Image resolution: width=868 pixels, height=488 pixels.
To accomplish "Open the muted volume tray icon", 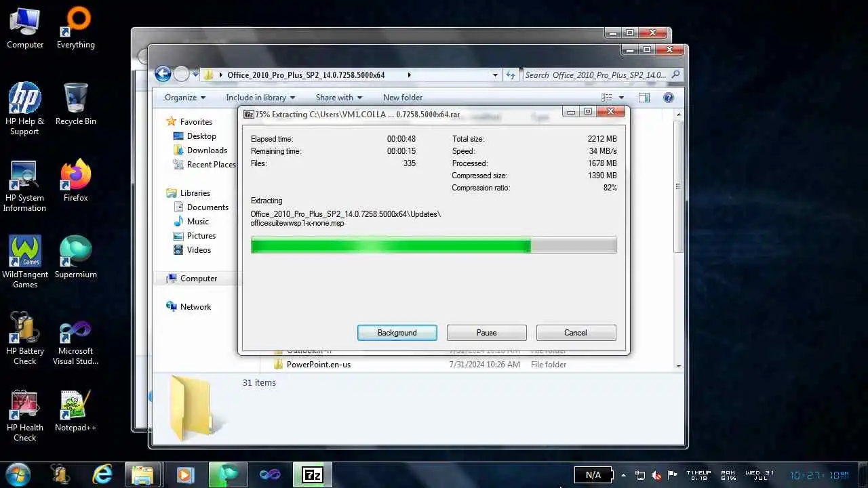I will click(656, 475).
